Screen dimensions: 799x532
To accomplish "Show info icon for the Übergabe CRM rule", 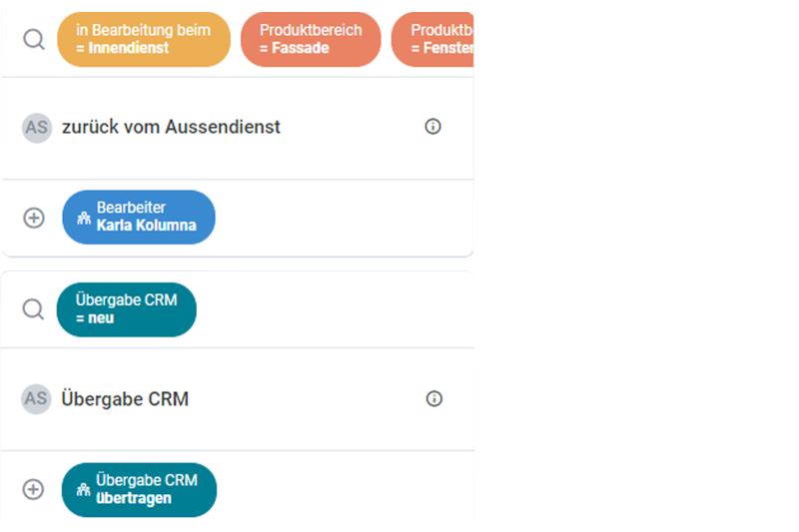I will click(x=433, y=399).
